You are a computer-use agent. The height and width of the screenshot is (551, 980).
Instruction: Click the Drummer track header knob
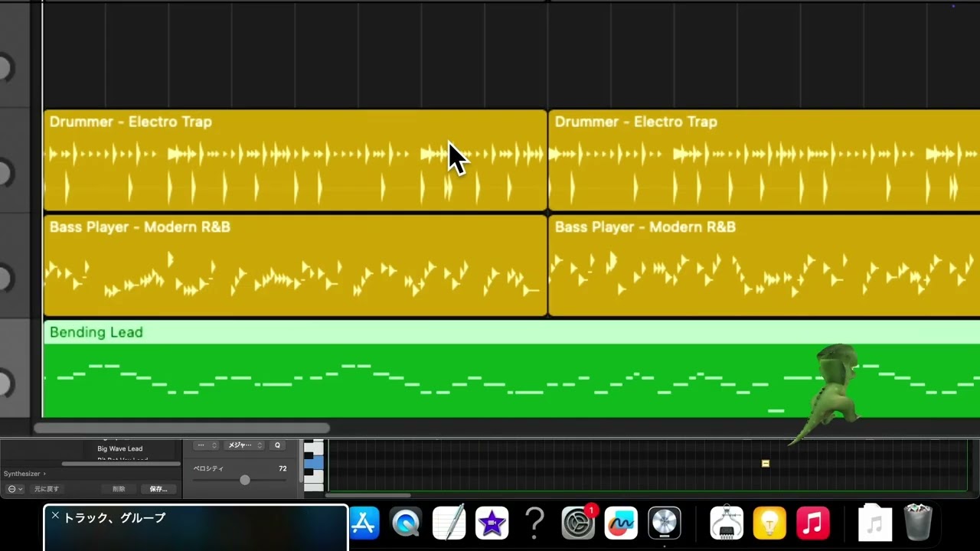[5, 173]
